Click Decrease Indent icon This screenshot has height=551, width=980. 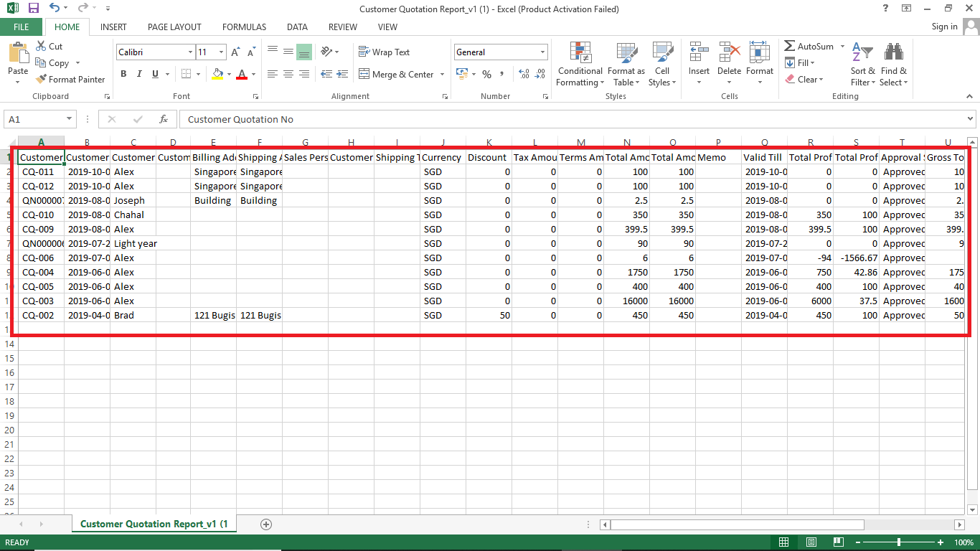pyautogui.click(x=326, y=74)
